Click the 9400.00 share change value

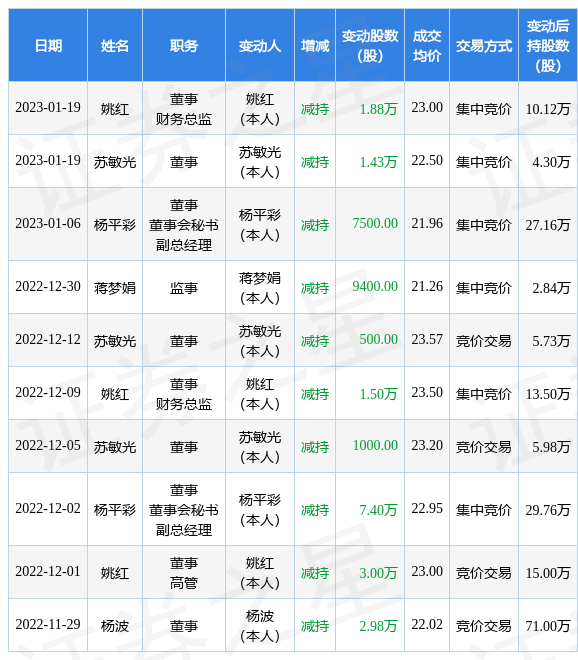[x=375, y=287]
